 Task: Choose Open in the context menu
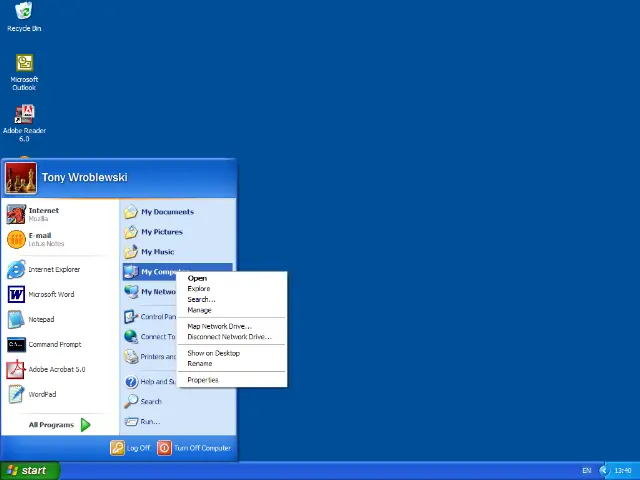(x=232, y=278)
